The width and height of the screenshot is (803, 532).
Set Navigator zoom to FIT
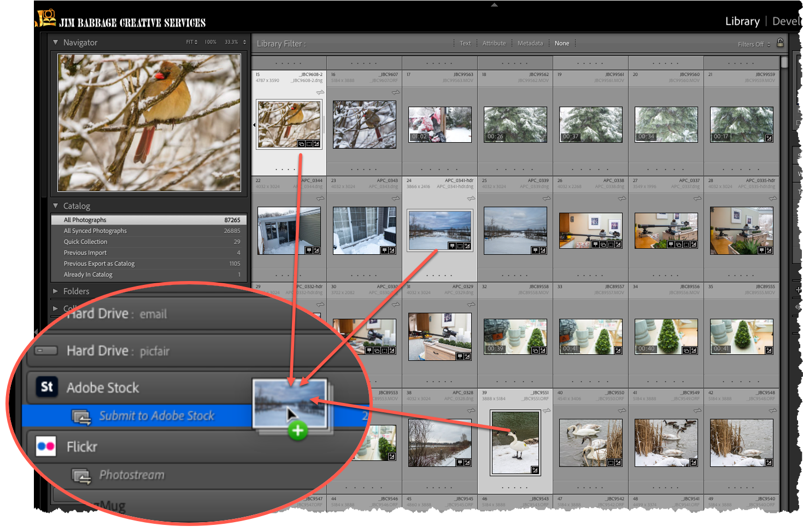coord(189,42)
